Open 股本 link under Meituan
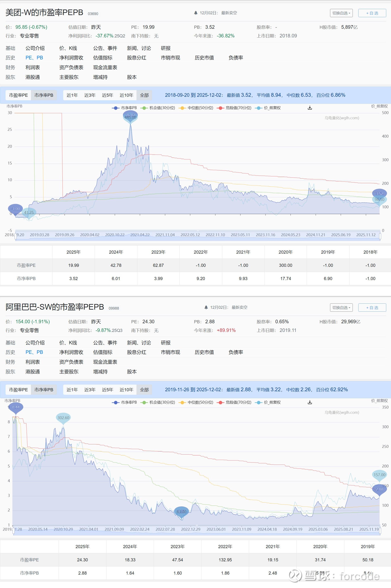This screenshot has width=391, height=588. click(x=132, y=77)
